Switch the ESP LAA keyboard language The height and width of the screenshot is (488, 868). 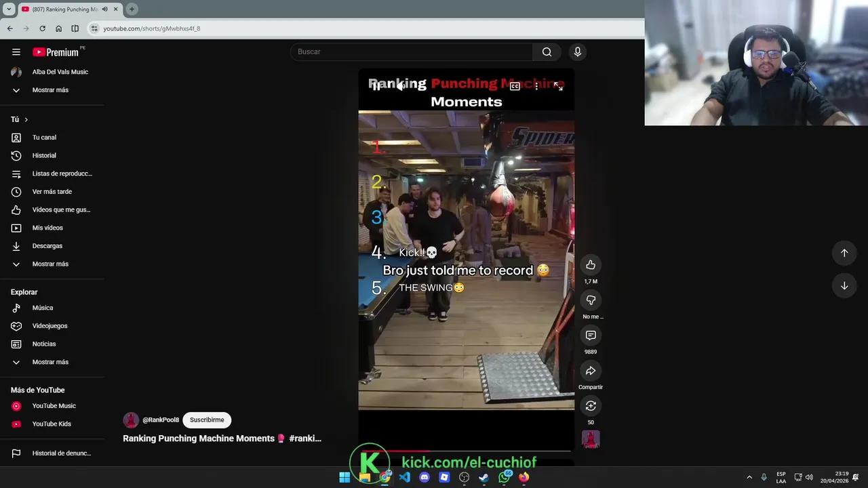coord(781,477)
